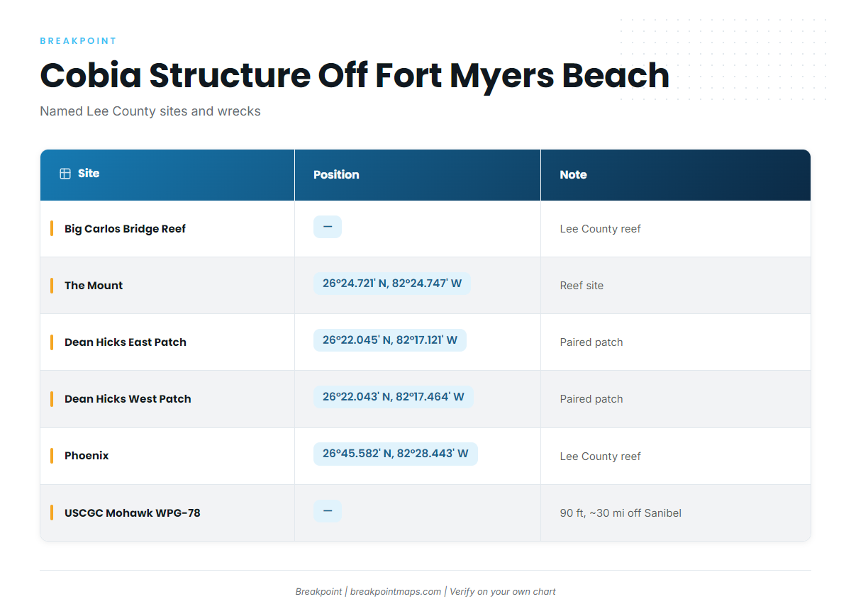Click coordinates 26°22.045' N, 82°17.121' W
The image size is (851, 616).
tap(390, 340)
